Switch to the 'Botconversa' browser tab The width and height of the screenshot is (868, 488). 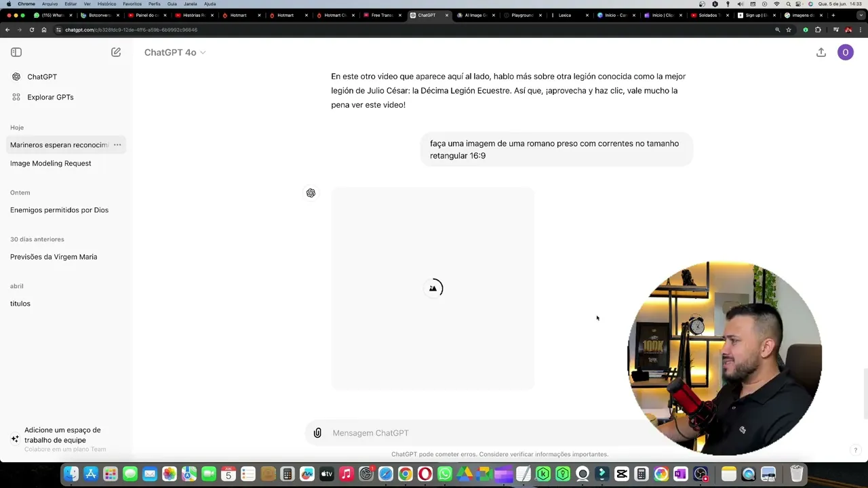coord(100,15)
